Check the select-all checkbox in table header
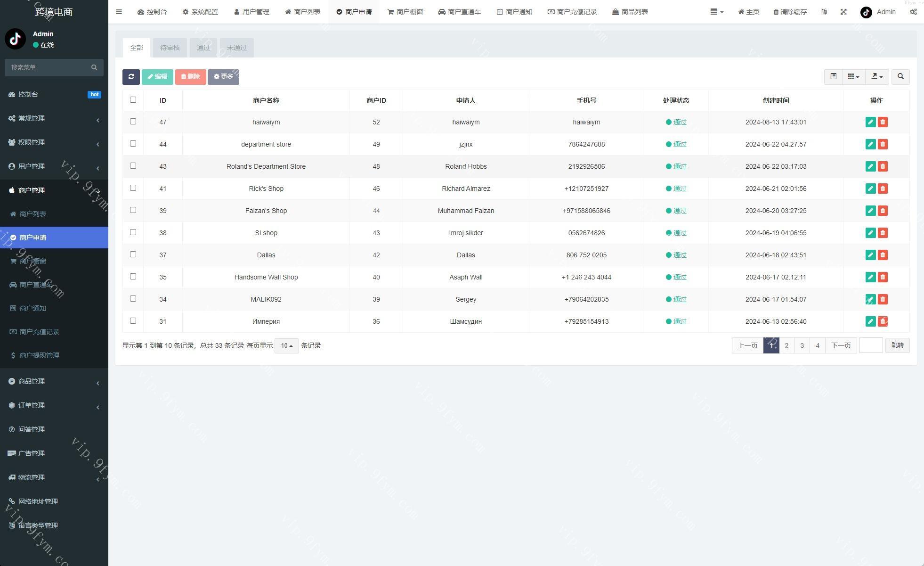 (x=133, y=100)
